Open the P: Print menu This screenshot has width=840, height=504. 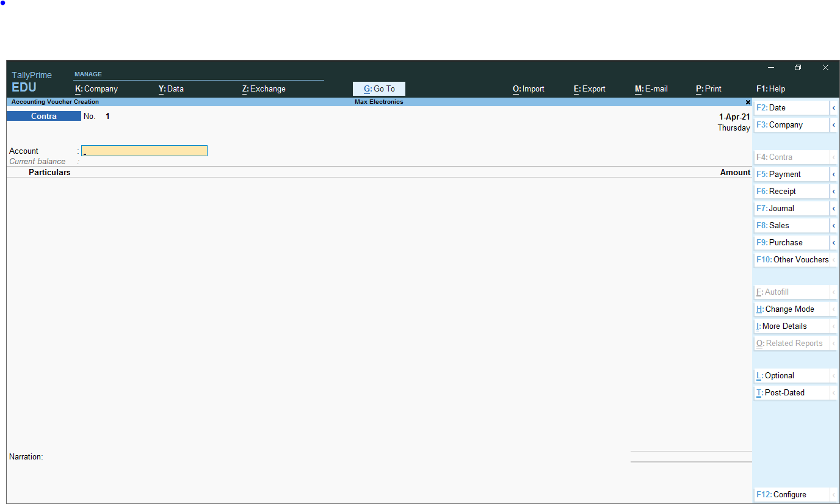(x=709, y=88)
